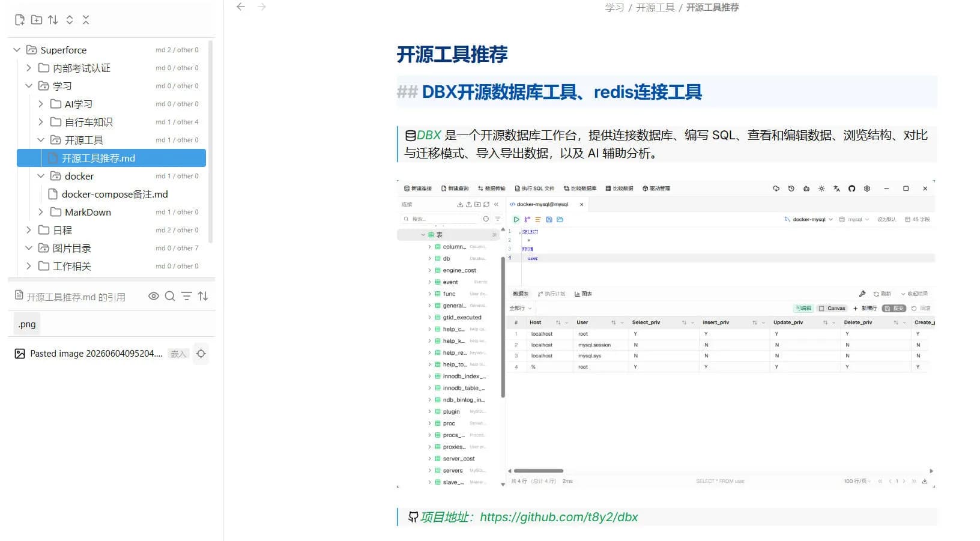Click the embedded DBX app screenshot image

[666, 334]
